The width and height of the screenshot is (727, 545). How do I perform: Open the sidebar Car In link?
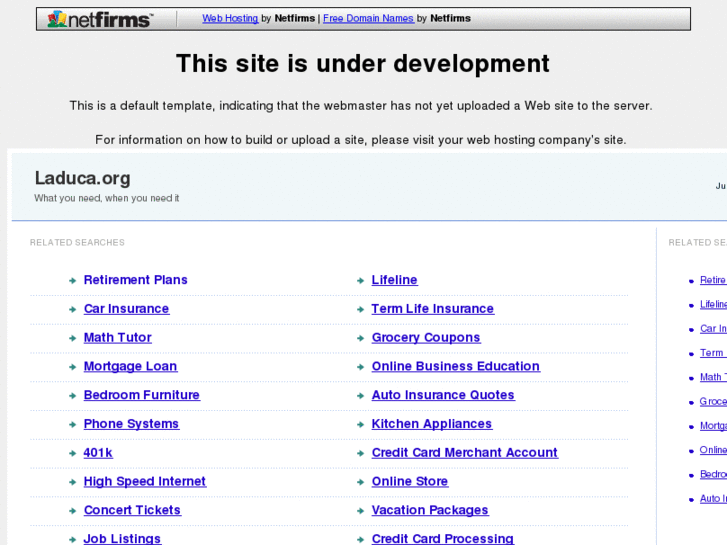point(713,328)
